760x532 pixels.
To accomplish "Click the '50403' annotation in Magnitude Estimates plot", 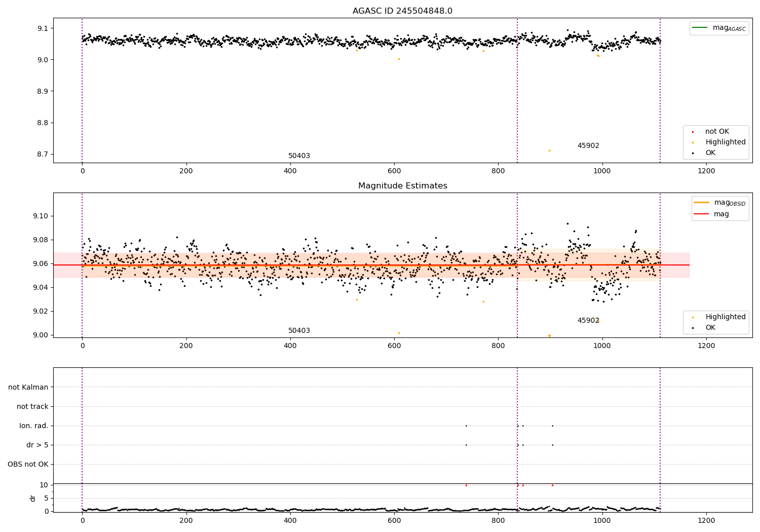I will 299,331.
